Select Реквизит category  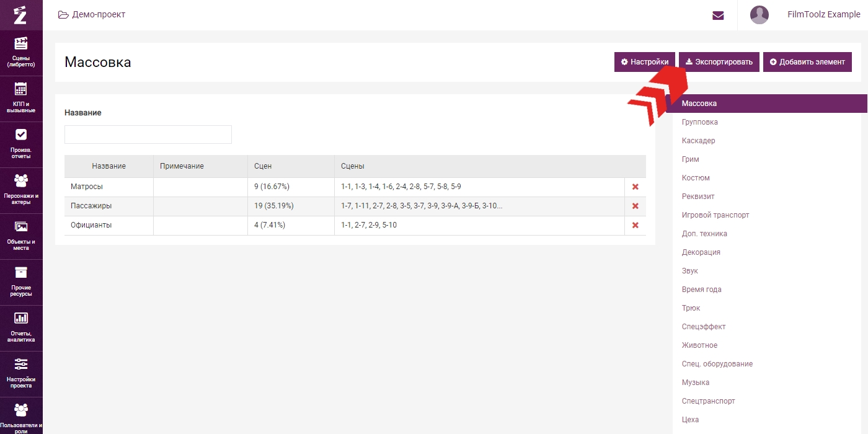click(698, 197)
